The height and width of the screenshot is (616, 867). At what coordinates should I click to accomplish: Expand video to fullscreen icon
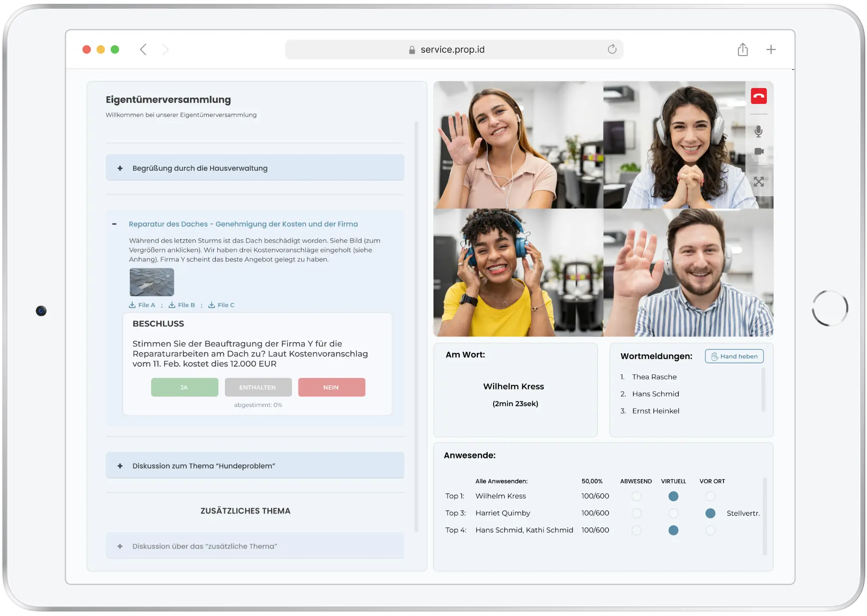[759, 182]
